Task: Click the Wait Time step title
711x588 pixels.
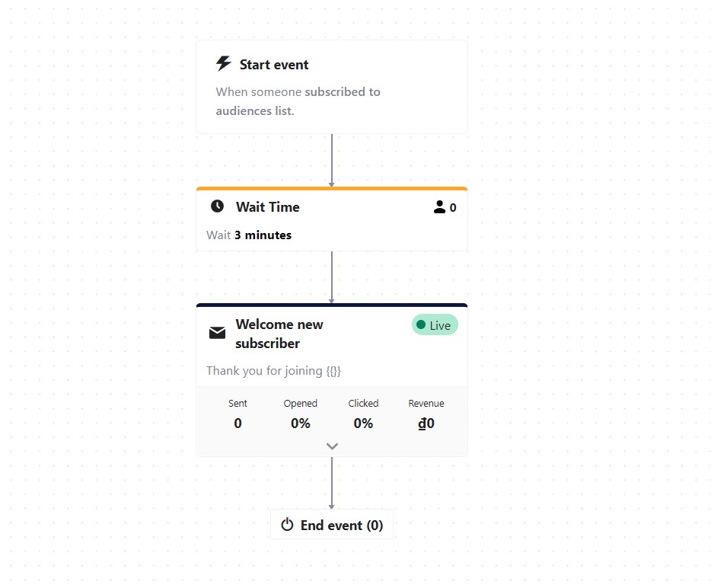Action: (x=268, y=207)
